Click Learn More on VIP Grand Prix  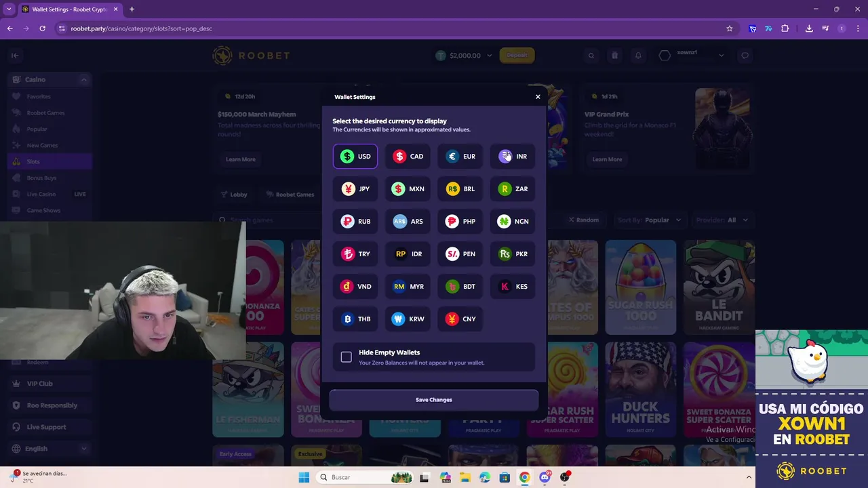(607, 159)
